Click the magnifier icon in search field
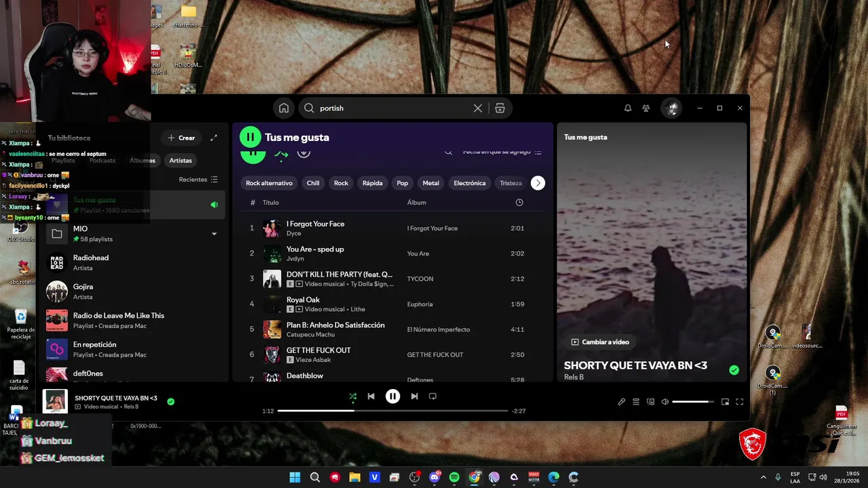Screen dimensions: 868x488 tap(309, 108)
